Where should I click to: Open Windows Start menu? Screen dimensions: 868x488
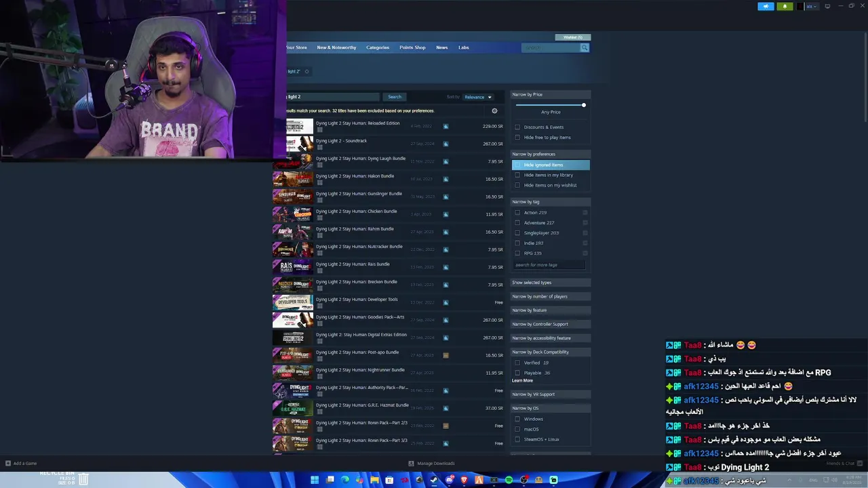click(315, 480)
